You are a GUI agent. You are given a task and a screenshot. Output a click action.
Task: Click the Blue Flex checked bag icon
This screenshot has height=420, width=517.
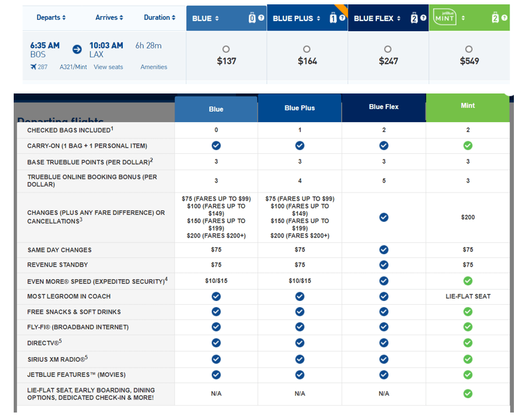click(x=414, y=17)
